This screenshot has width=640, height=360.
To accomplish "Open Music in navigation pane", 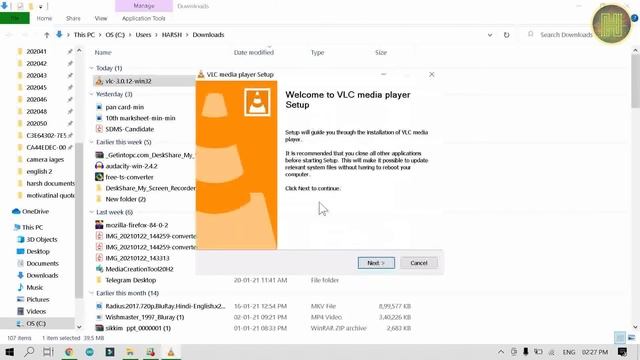I will coord(34,287).
